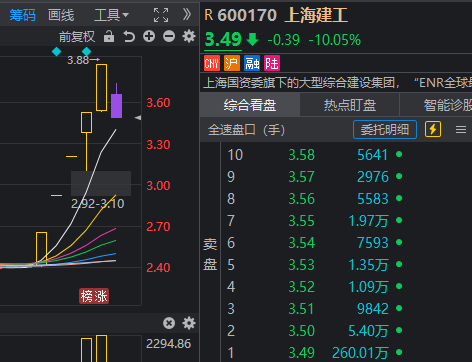Zoom out chart with minus icon
The image size is (472, 362).
pos(169,36)
